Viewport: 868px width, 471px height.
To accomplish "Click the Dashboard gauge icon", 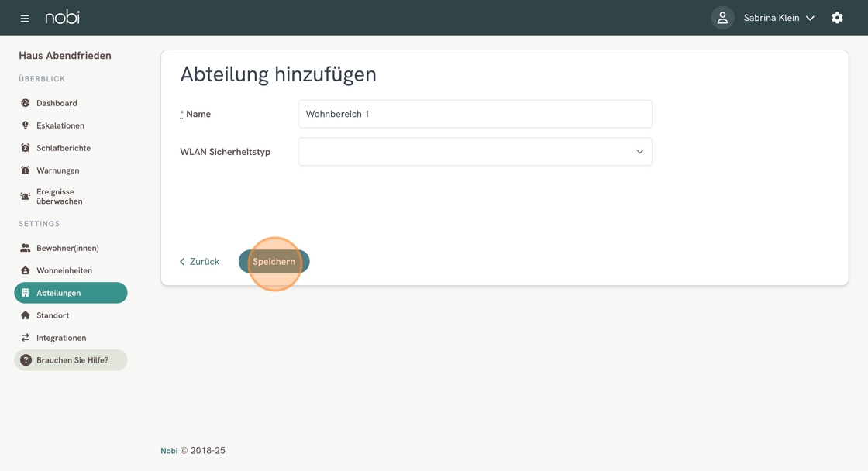I will point(25,103).
